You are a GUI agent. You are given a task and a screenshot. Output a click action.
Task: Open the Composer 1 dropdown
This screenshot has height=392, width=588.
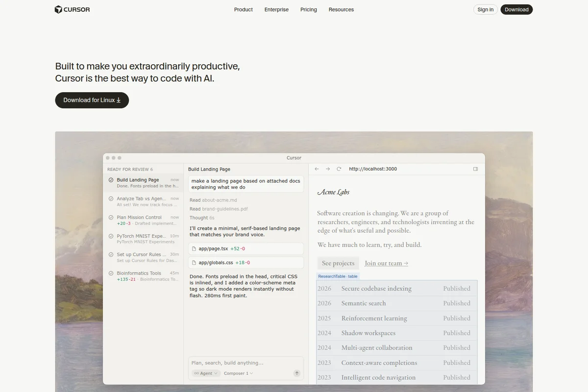pyautogui.click(x=238, y=373)
